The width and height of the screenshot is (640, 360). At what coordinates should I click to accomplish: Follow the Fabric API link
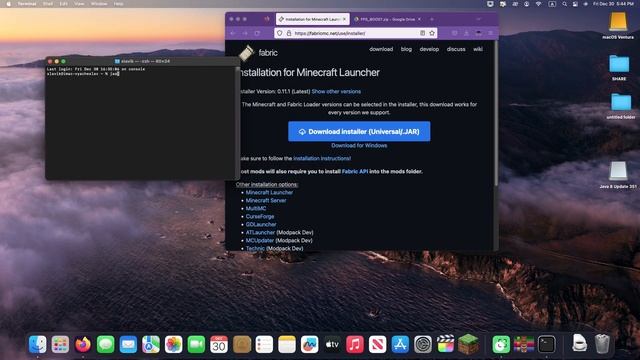click(355, 171)
